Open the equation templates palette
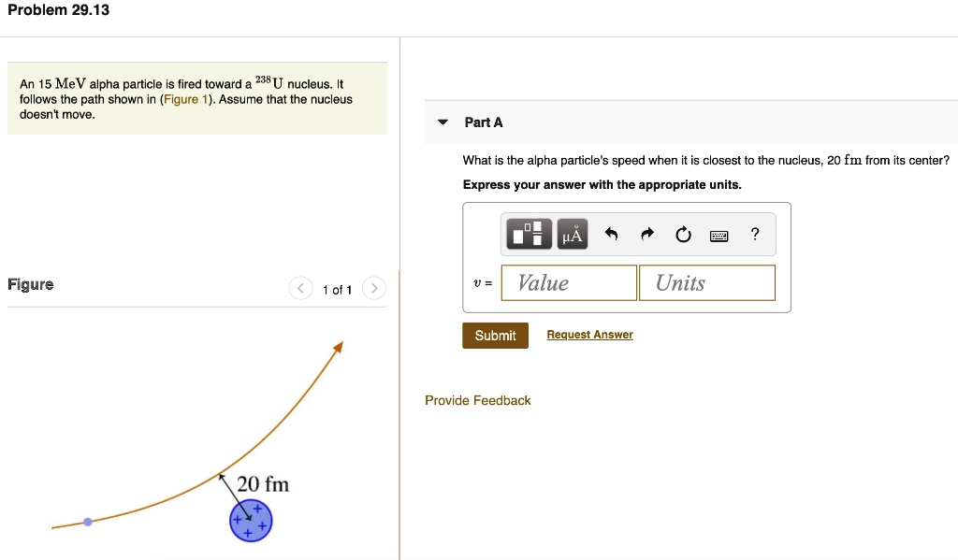Image resolution: width=958 pixels, height=560 pixels. pyautogui.click(x=528, y=234)
